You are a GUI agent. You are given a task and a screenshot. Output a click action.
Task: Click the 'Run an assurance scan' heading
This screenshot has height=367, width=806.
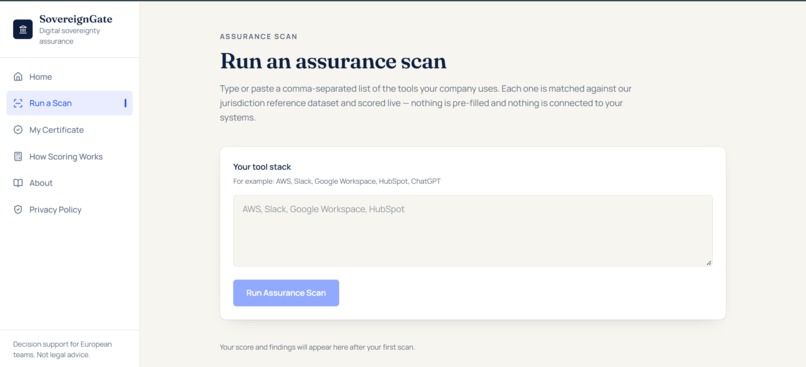click(x=333, y=61)
